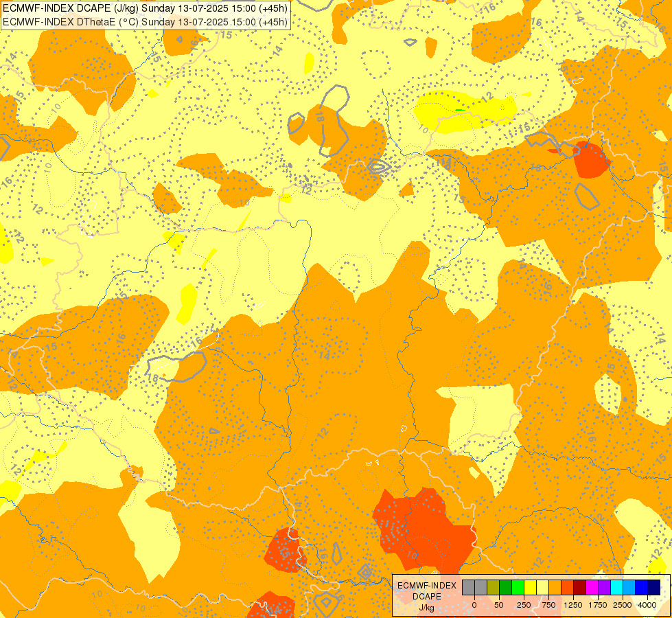Click the DCAPE (J/kg) title line
The image size is (672, 618).
pyautogui.click(x=145, y=8)
